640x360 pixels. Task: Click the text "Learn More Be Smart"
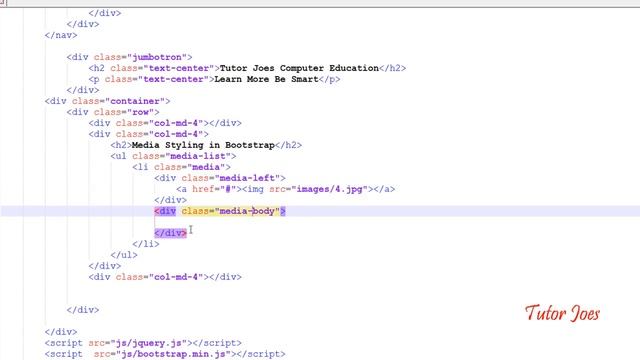266,79
